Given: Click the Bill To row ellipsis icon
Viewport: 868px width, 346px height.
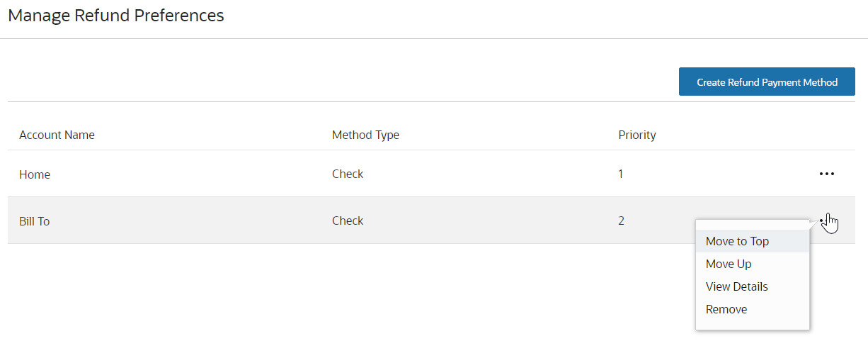Looking at the screenshot, I should 824,221.
